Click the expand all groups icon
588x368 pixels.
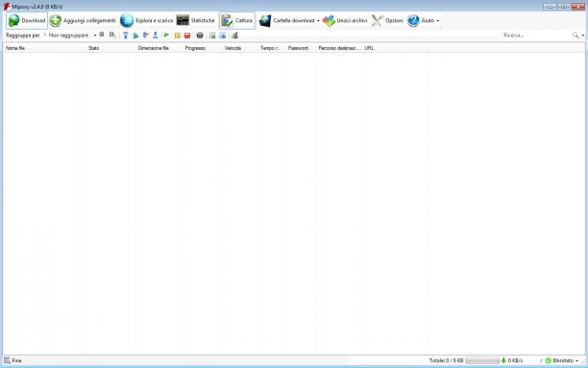click(102, 35)
